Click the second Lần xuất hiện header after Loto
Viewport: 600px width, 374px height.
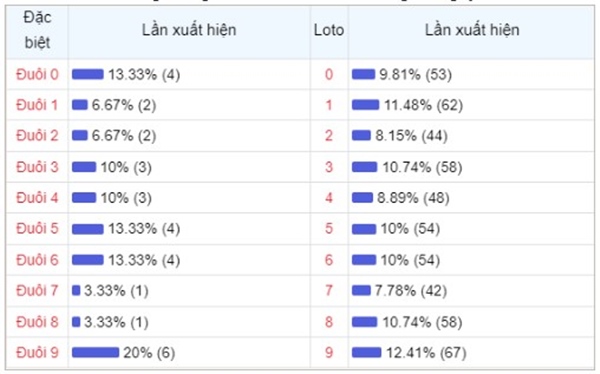472,30
